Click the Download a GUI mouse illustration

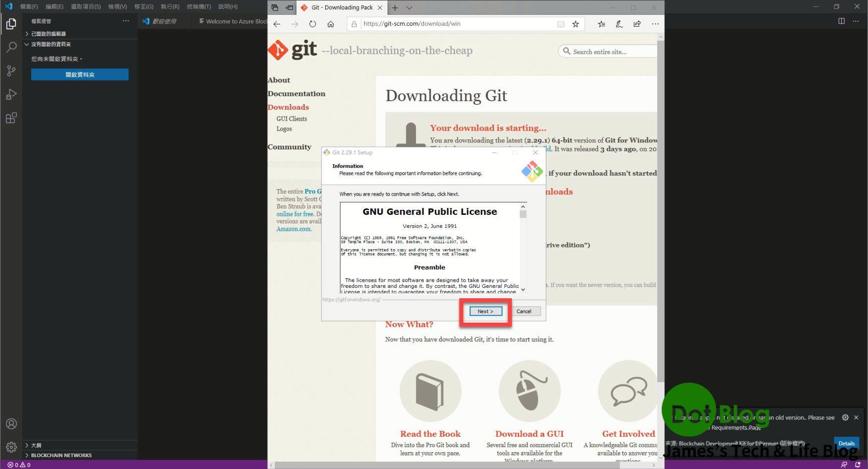[x=529, y=391]
